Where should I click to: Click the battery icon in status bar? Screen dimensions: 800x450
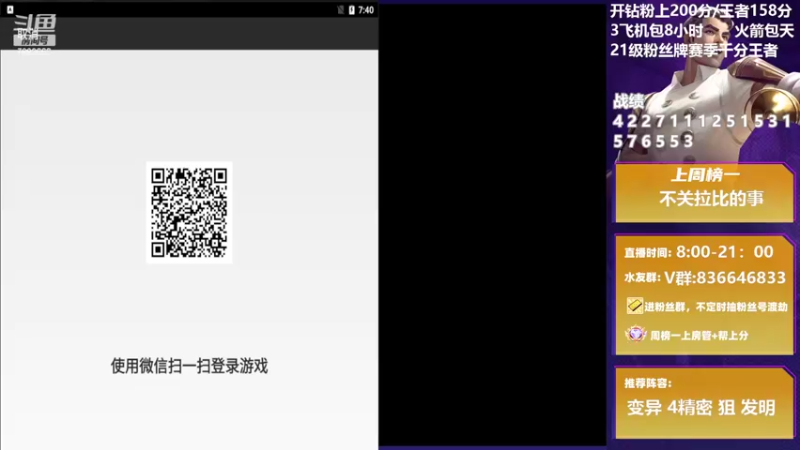(352, 10)
